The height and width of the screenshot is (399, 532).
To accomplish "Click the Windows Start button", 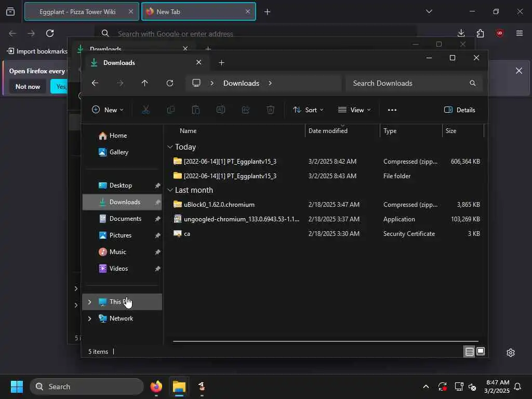I will (x=17, y=387).
